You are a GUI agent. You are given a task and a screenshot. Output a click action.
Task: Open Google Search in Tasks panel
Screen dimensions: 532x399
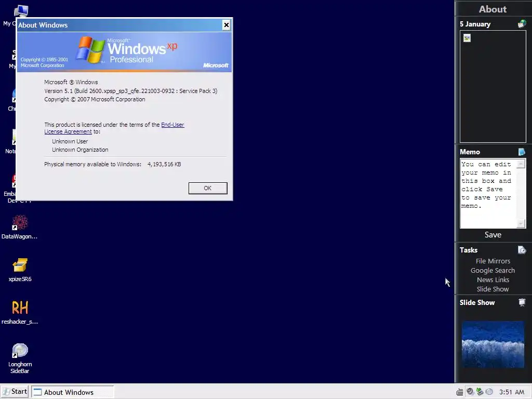coord(493,270)
